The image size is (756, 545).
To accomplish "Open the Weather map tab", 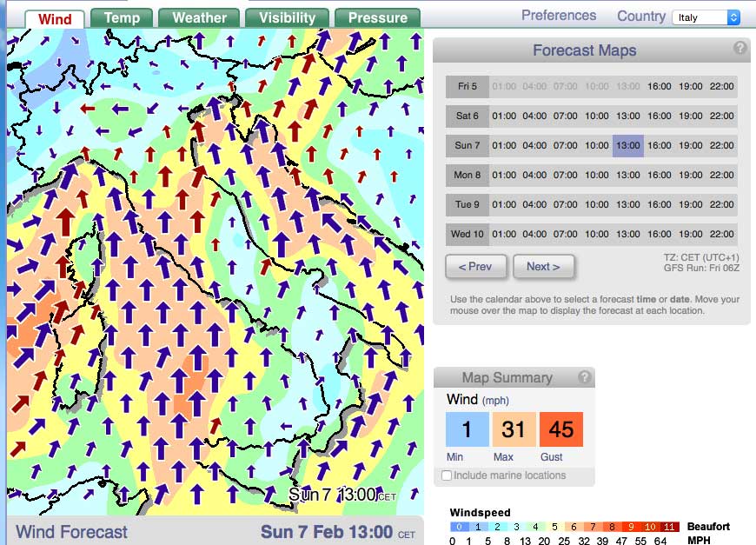I will pos(199,18).
